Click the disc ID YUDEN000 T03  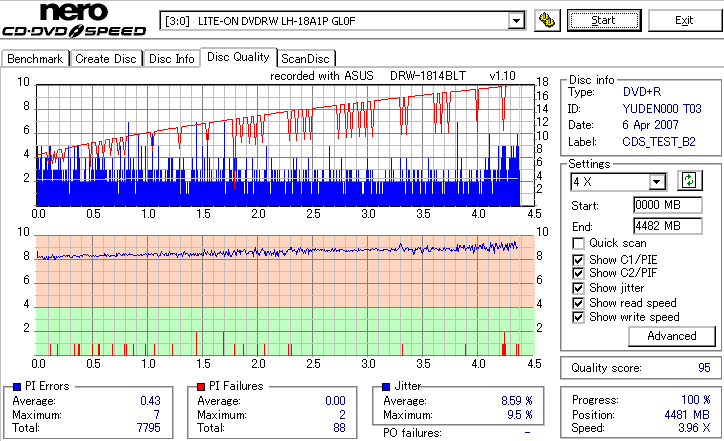coord(662,109)
